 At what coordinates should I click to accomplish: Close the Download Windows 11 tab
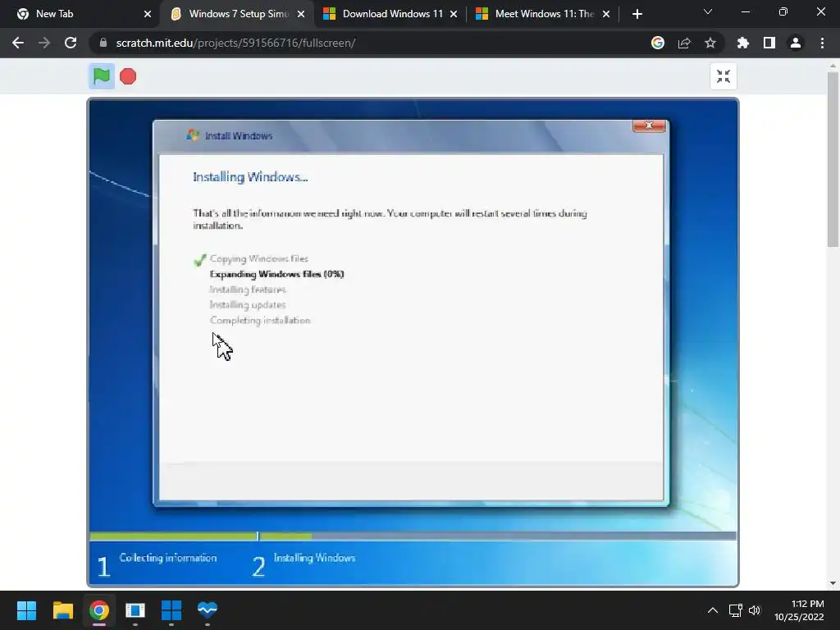[454, 14]
